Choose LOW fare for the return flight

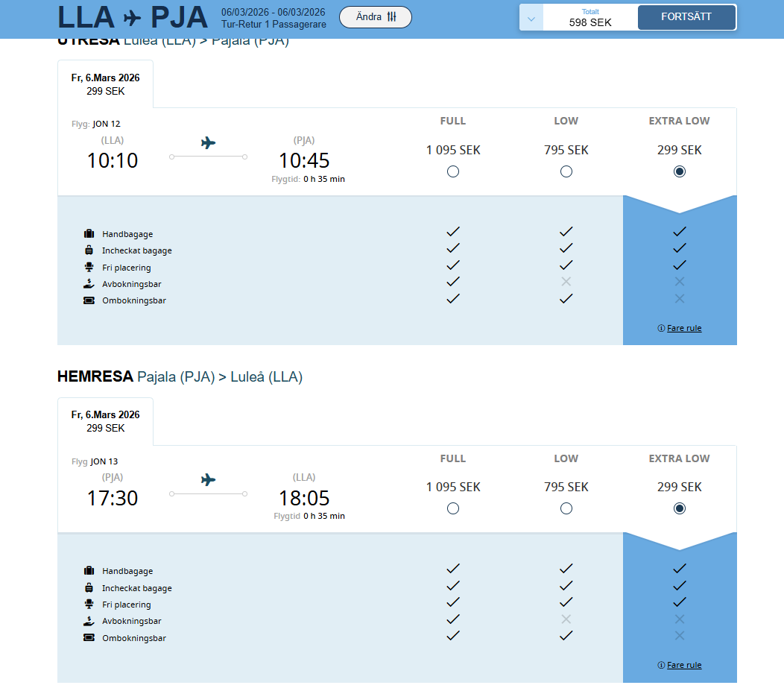tap(566, 508)
